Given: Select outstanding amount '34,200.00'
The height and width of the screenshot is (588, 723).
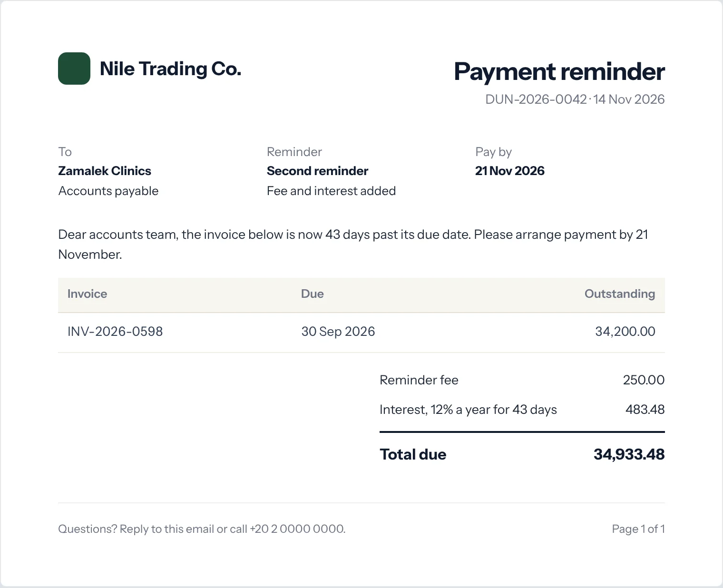Looking at the screenshot, I should point(625,332).
